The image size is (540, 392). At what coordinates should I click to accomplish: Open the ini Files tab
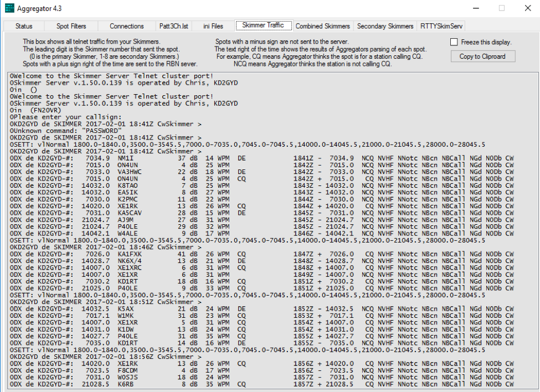(x=213, y=26)
